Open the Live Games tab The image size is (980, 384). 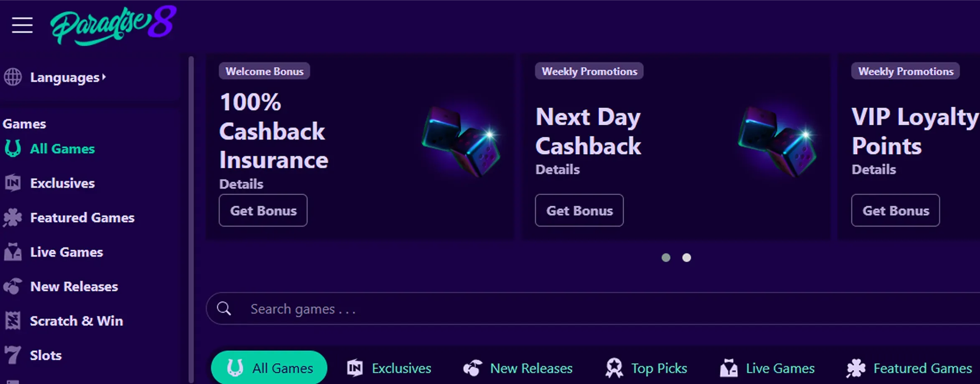(767, 368)
